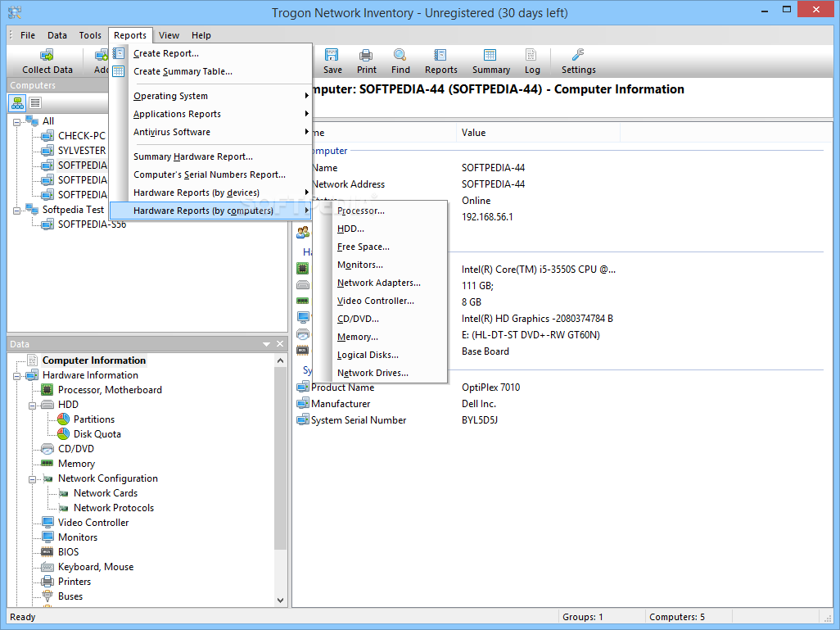Click the Keyboard, Mouse icon
840x630 pixels.
tap(47, 567)
